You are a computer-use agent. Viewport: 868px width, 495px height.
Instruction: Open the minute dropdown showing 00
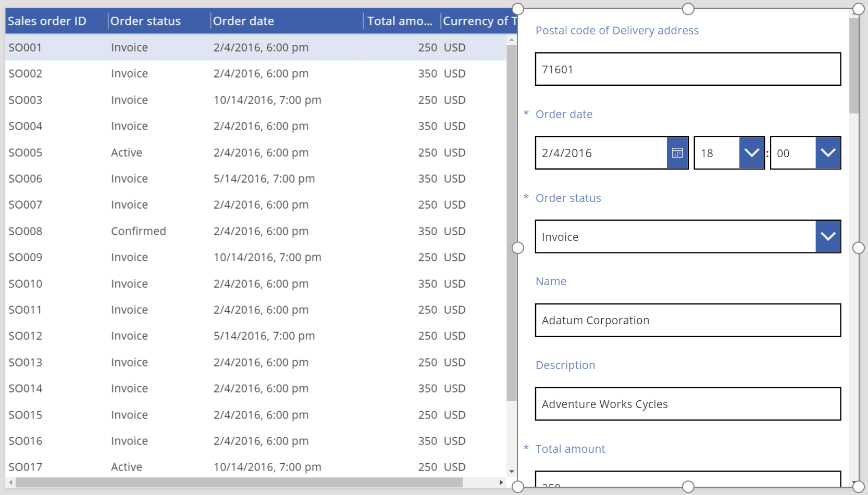(827, 153)
